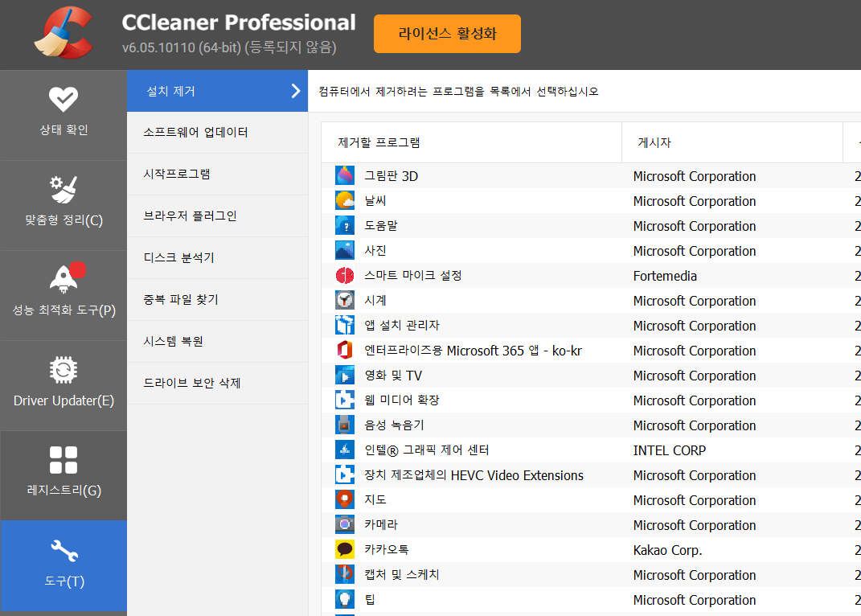Open 드라이브 보안 삭제 tool
The image size is (861, 616).
pos(217,383)
